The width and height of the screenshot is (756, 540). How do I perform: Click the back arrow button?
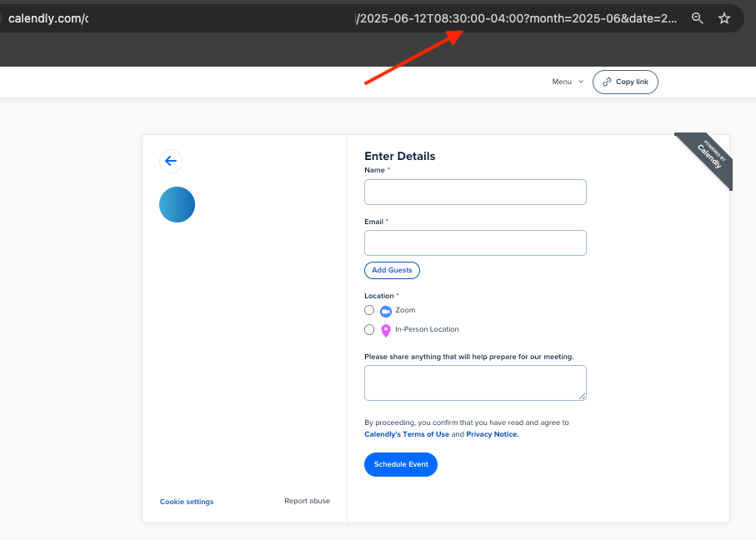(x=171, y=161)
